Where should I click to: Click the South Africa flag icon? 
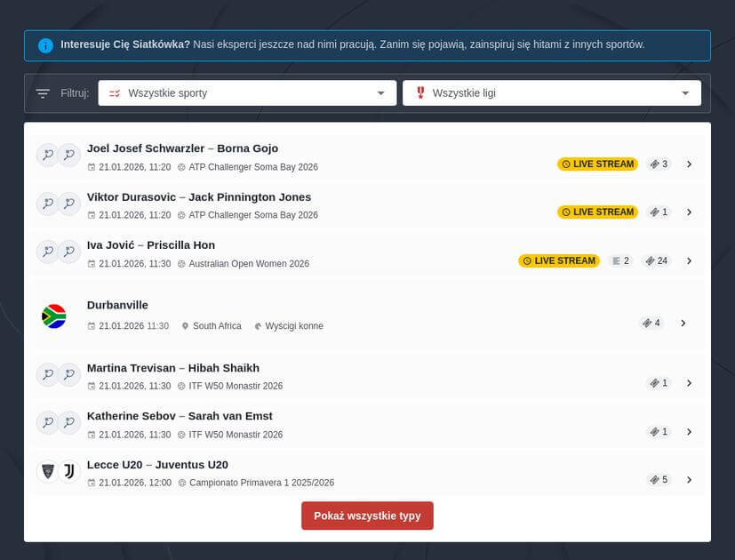click(x=54, y=316)
